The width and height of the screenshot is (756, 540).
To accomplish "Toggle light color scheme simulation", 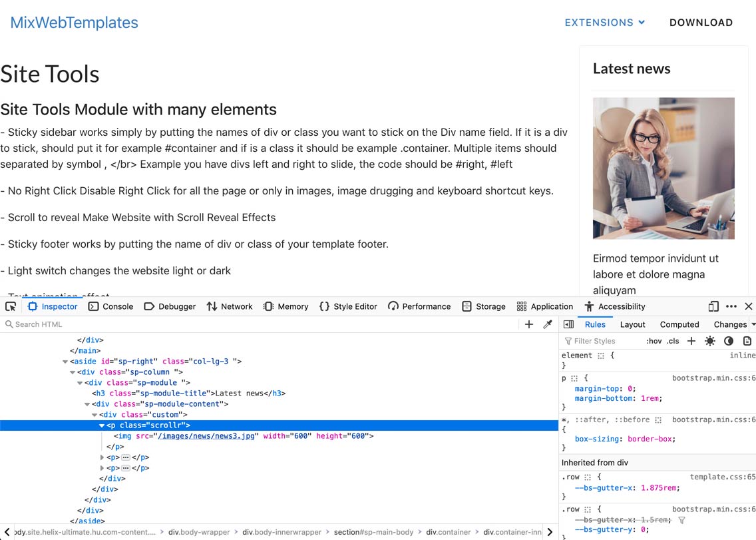I will pyautogui.click(x=710, y=341).
